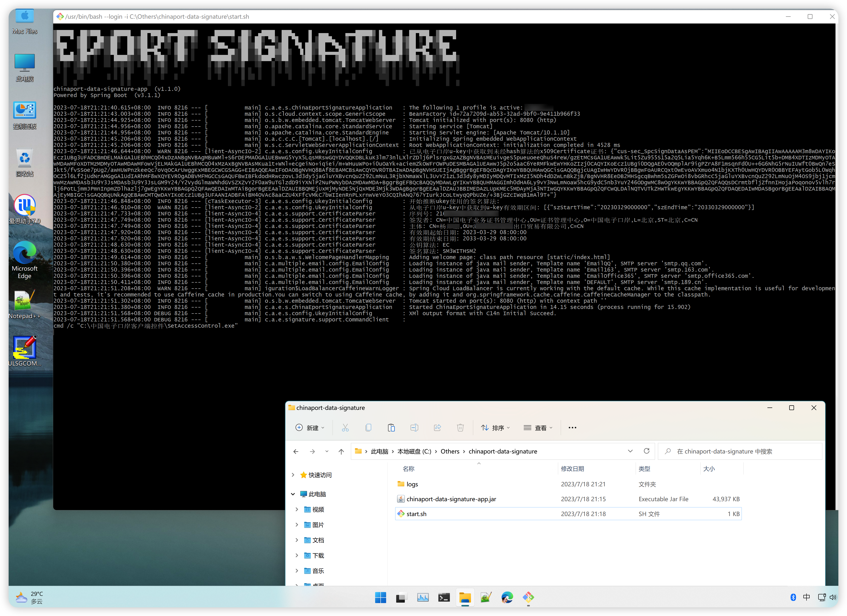
Task: Click the Paste clipboard icon
Action: click(x=391, y=428)
